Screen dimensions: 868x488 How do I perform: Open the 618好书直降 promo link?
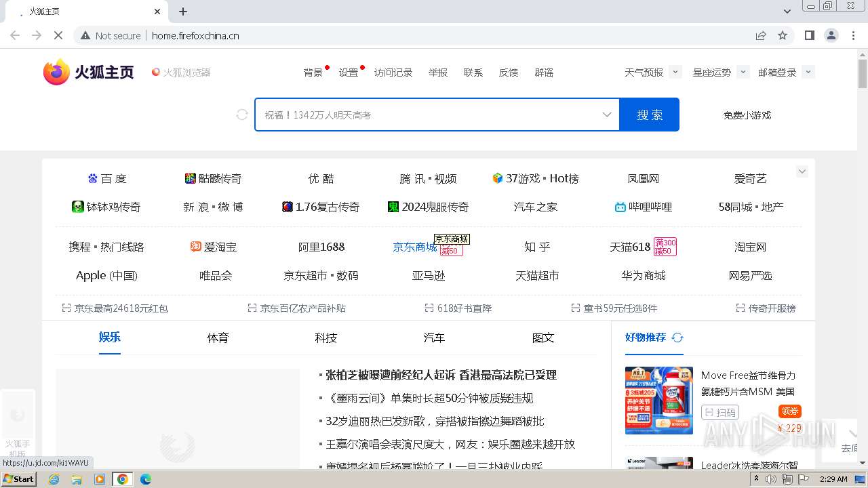pos(465,308)
